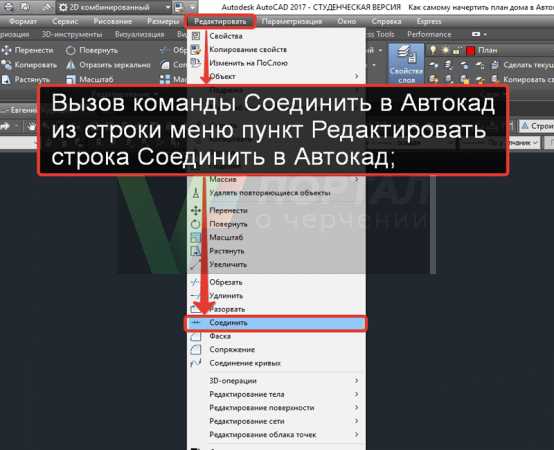Click the Масштаб menu icon
The image size is (554, 450).
click(x=196, y=237)
